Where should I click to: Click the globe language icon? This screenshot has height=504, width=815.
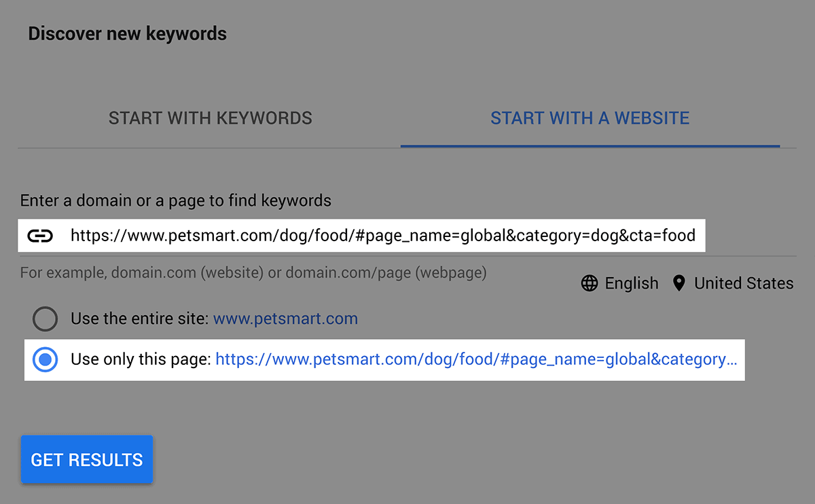point(590,283)
